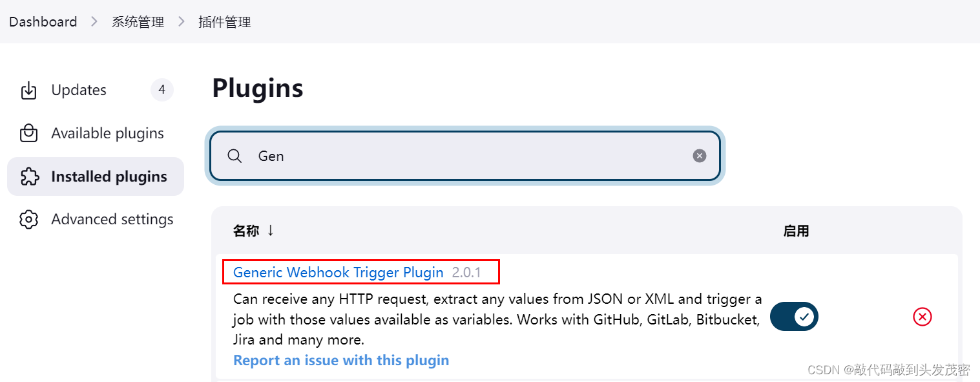980x382 pixels.
Task: Click the chevron after Dashboard in breadcrumb
Action: click(94, 22)
